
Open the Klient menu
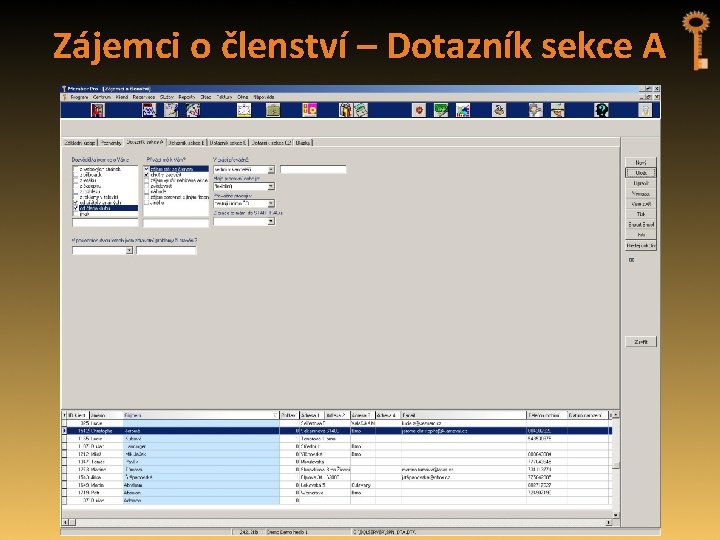[122, 97]
